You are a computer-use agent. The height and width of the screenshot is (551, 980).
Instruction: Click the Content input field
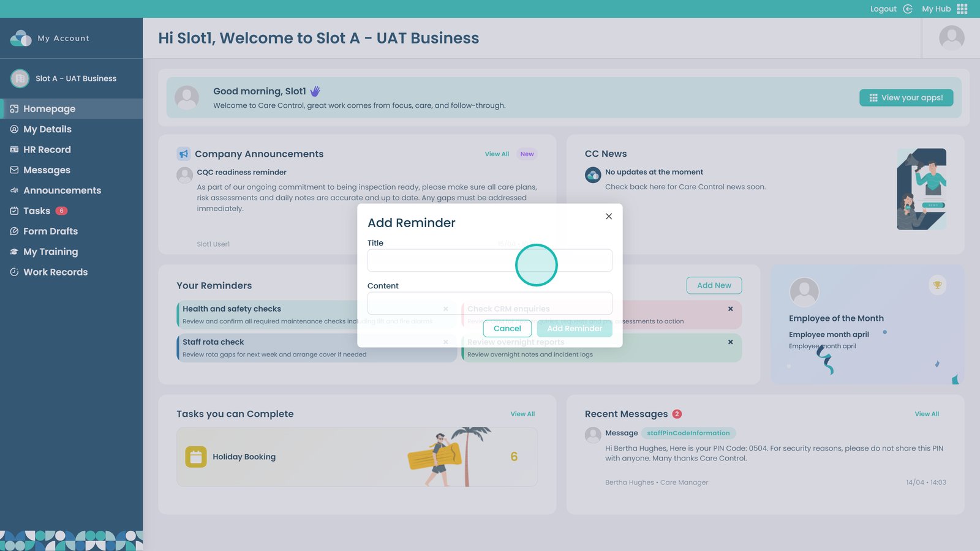[489, 303]
